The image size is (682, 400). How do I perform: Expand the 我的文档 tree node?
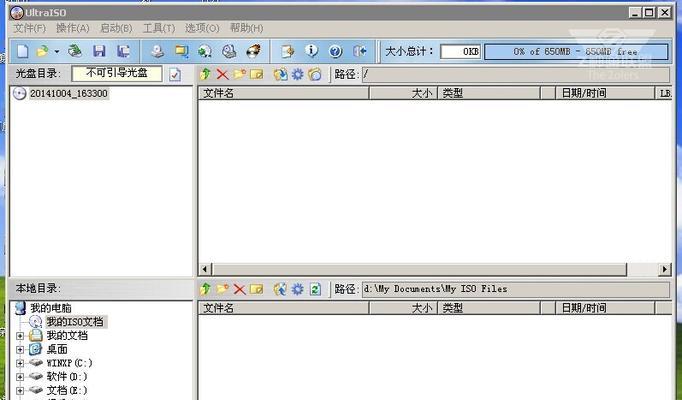[x=20, y=336]
